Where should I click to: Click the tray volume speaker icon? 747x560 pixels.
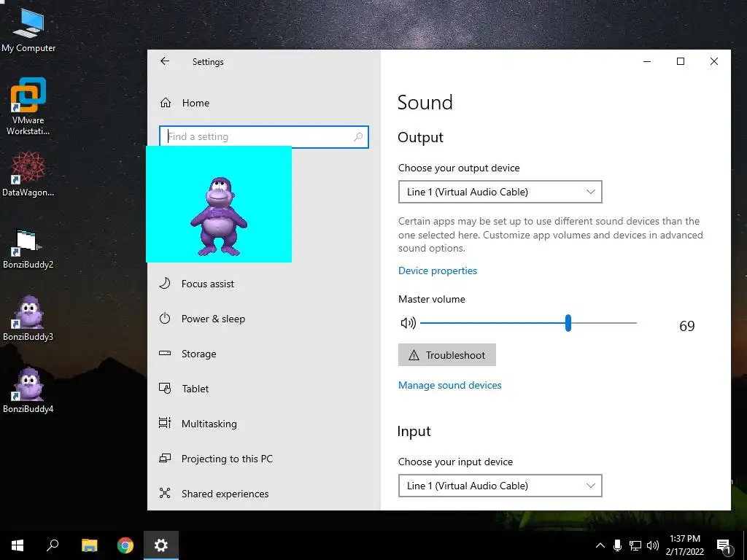[x=653, y=545]
